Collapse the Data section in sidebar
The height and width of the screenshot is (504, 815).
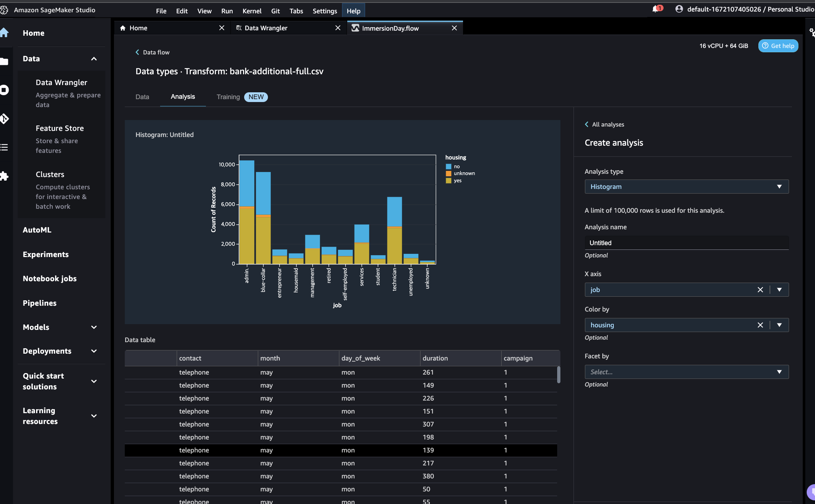click(x=94, y=59)
